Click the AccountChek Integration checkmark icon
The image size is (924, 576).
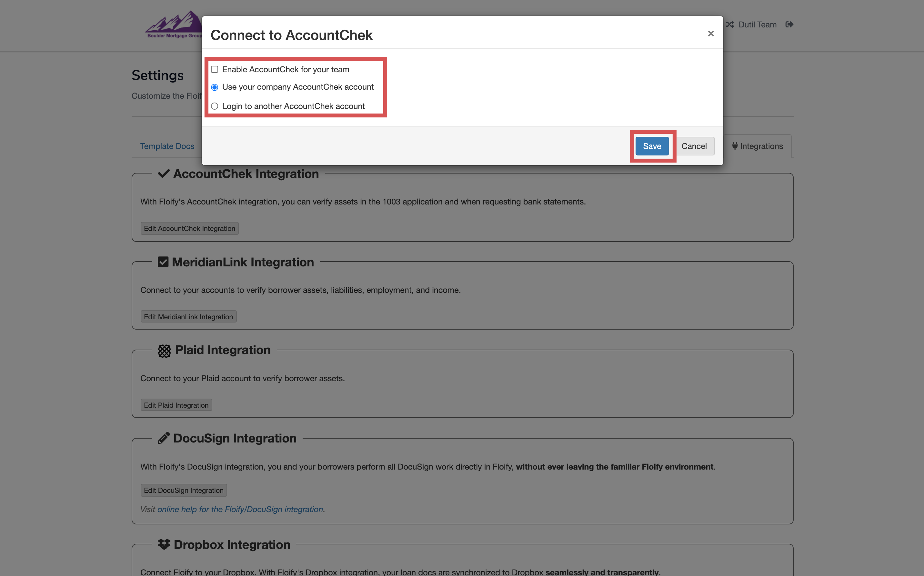pyautogui.click(x=164, y=174)
